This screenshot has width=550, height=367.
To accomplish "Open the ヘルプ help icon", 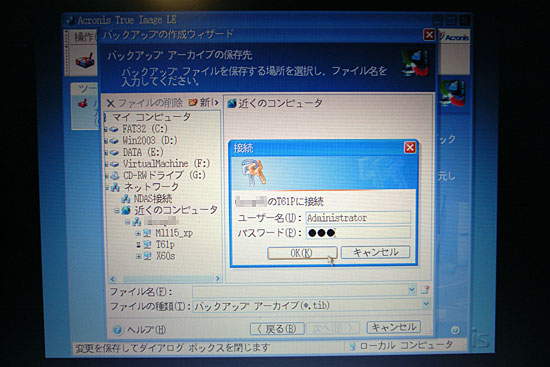I will (118, 329).
